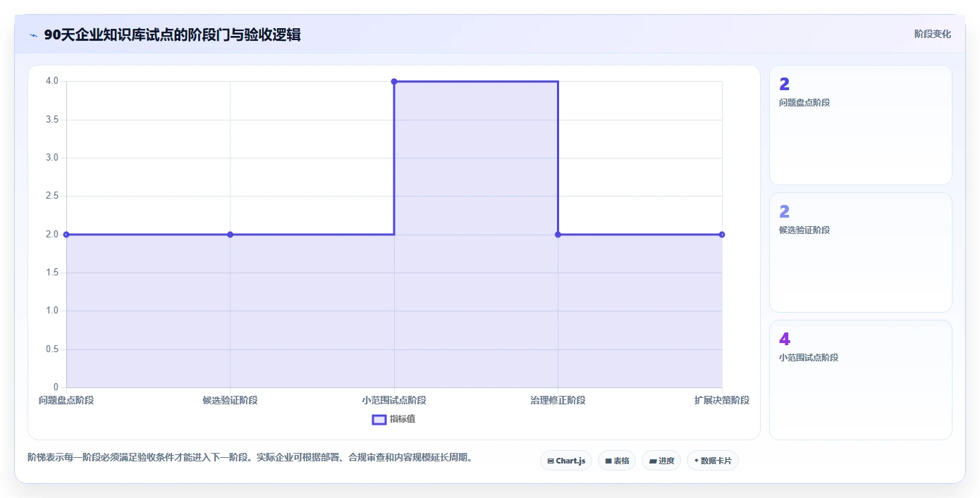
Task: Click the data point at 候选验证阶段
Action: pos(230,235)
